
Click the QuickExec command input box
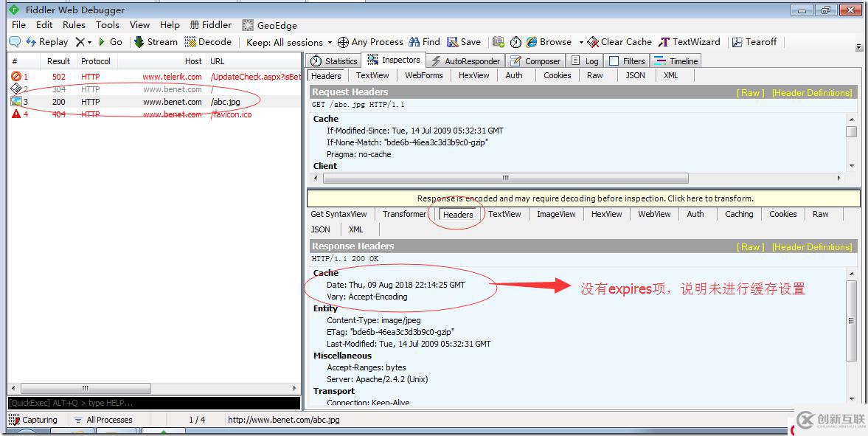pyautogui.click(x=154, y=403)
